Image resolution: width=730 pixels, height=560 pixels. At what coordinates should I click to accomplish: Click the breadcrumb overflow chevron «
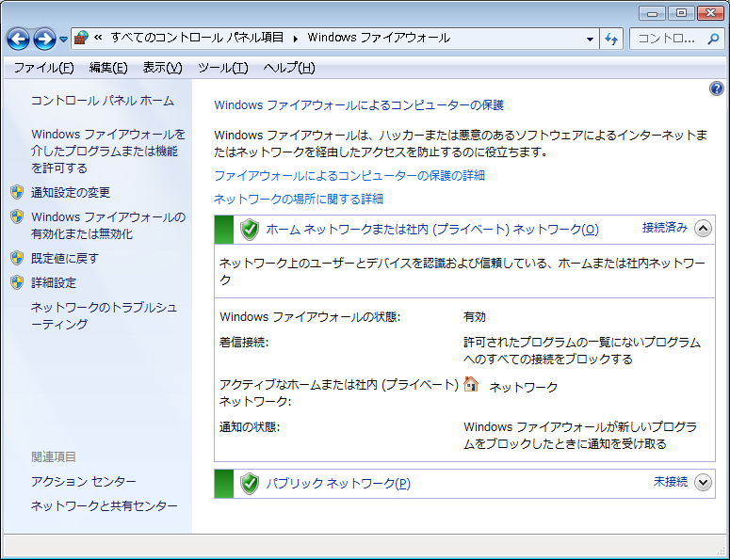click(x=98, y=38)
